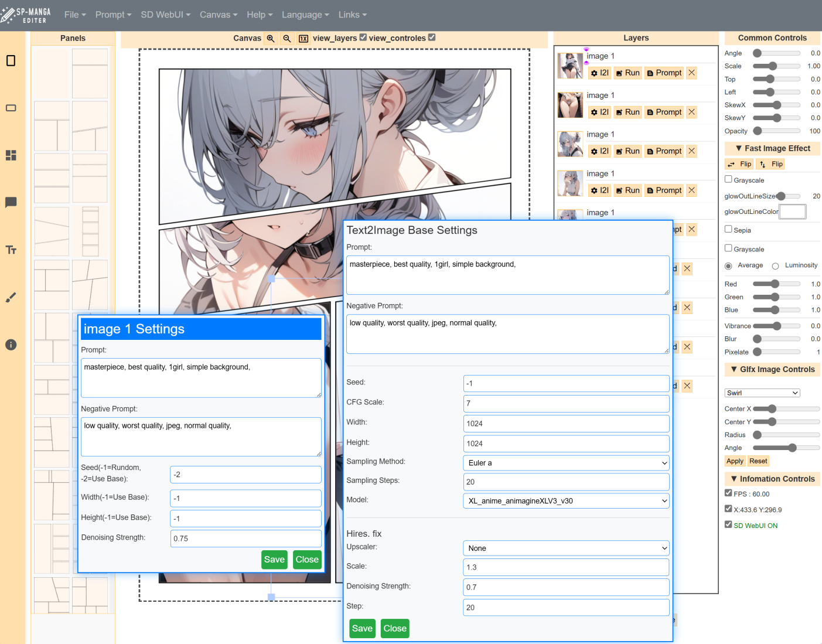Reset canvas zoom with 1X icon
Screen dimensions: 822x644
pos(303,39)
